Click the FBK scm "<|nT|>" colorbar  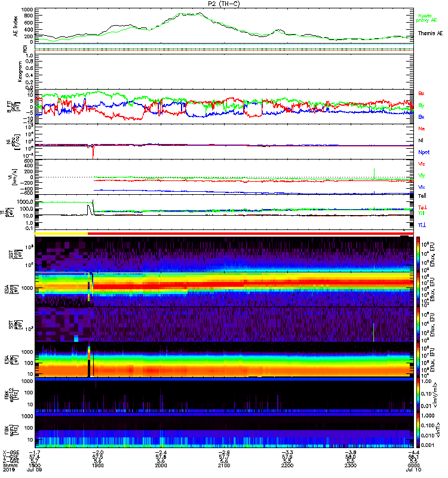click(418, 430)
